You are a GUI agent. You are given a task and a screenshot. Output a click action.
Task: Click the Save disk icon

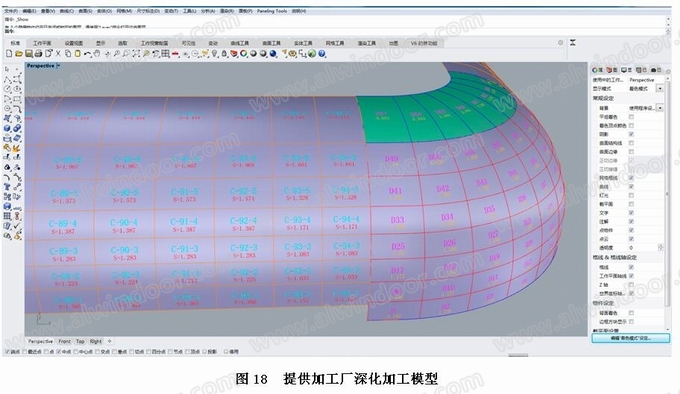tap(29, 54)
